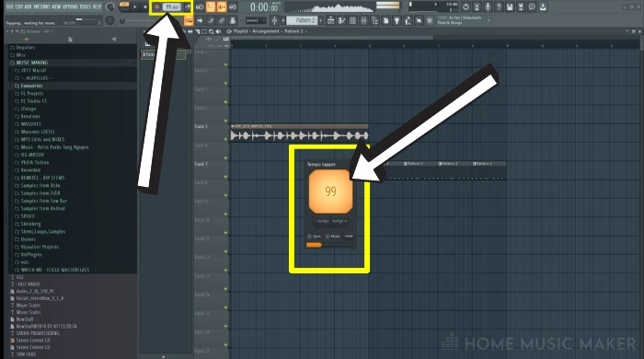
Task: Open the VIEW menu
Action: [56, 7]
